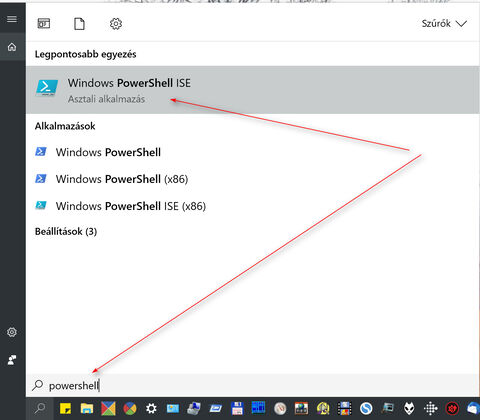The height and width of the screenshot is (420, 480).
Task: Expand the Szűrők filters dropdown
Action: (444, 24)
